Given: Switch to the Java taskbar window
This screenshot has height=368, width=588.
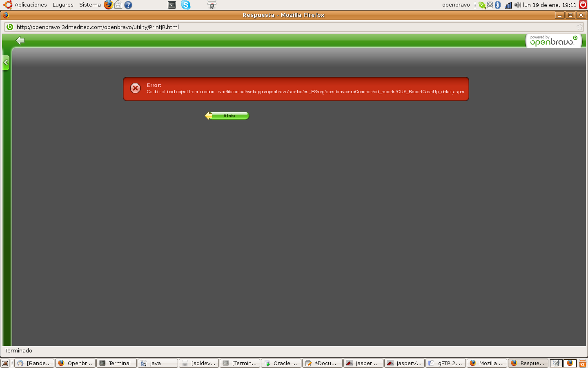Looking at the screenshot, I should pos(158,363).
